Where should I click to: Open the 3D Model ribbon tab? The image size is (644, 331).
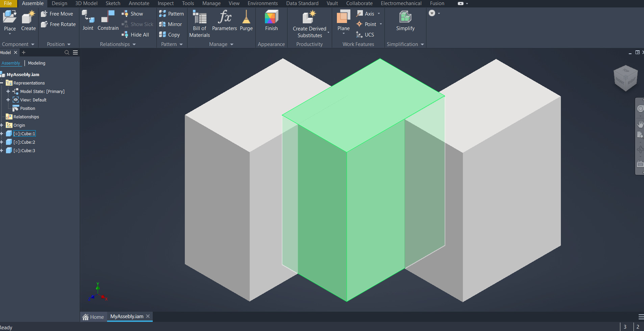[86, 3]
